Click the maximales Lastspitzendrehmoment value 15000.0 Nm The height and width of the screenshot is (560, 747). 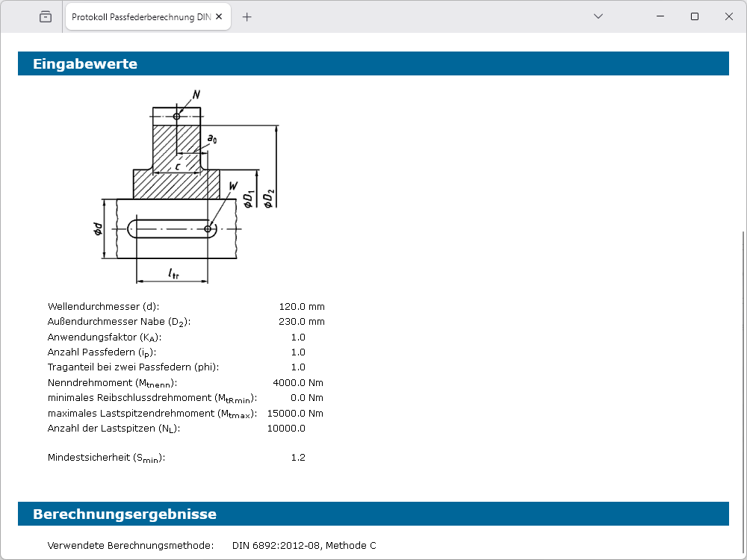[295, 413]
